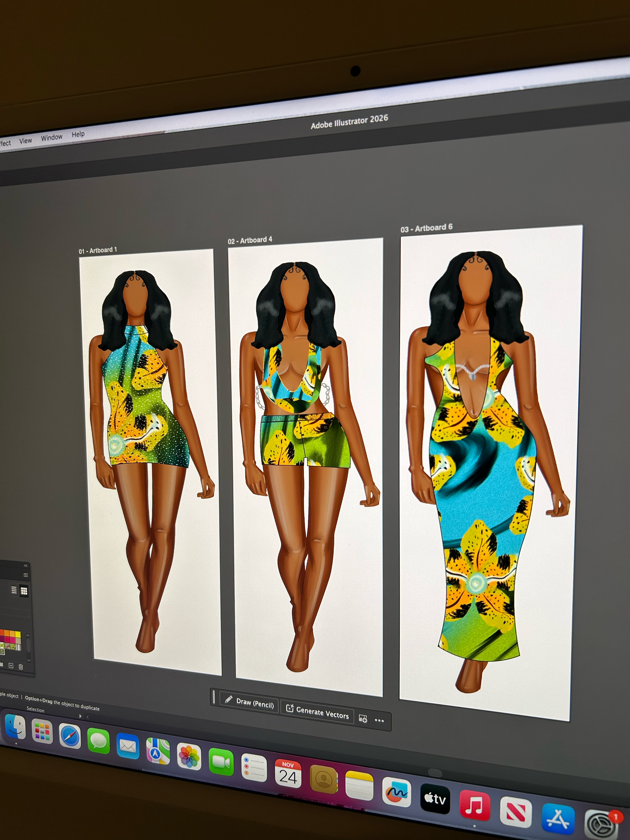Open Music from the Dock
Screen dimensions: 630x840
[x=474, y=805]
